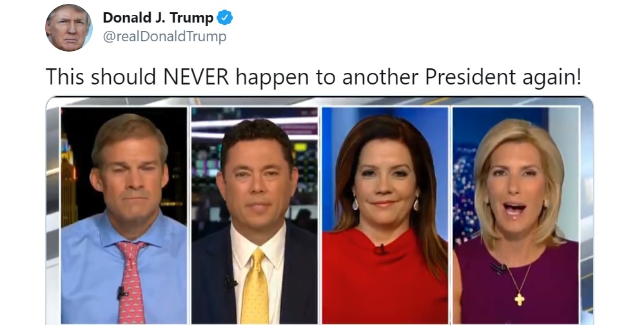Click the pink patterned tie in the video
This screenshot has height=325, width=644.
[131, 282]
